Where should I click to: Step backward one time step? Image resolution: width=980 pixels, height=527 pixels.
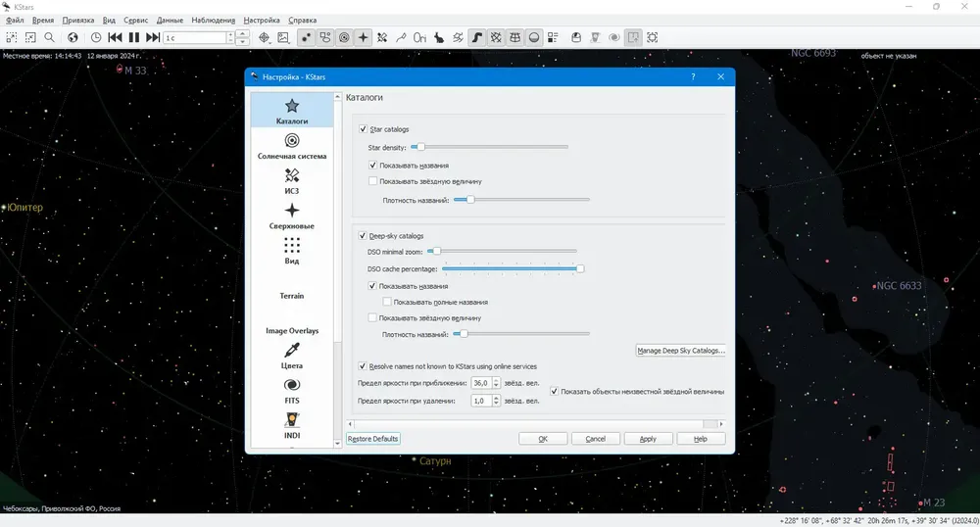coord(115,37)
